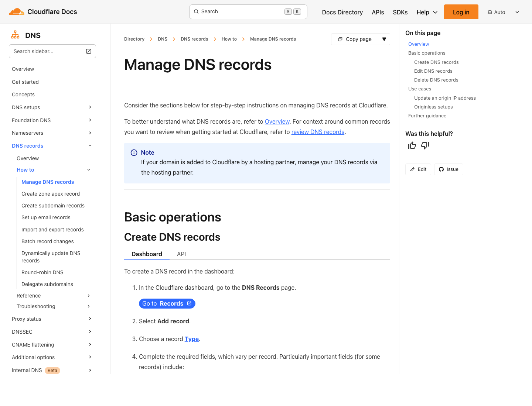This screenshot has height=406, width=532.
Task: Toggle the Auto theme switcher
Action: 496,12
